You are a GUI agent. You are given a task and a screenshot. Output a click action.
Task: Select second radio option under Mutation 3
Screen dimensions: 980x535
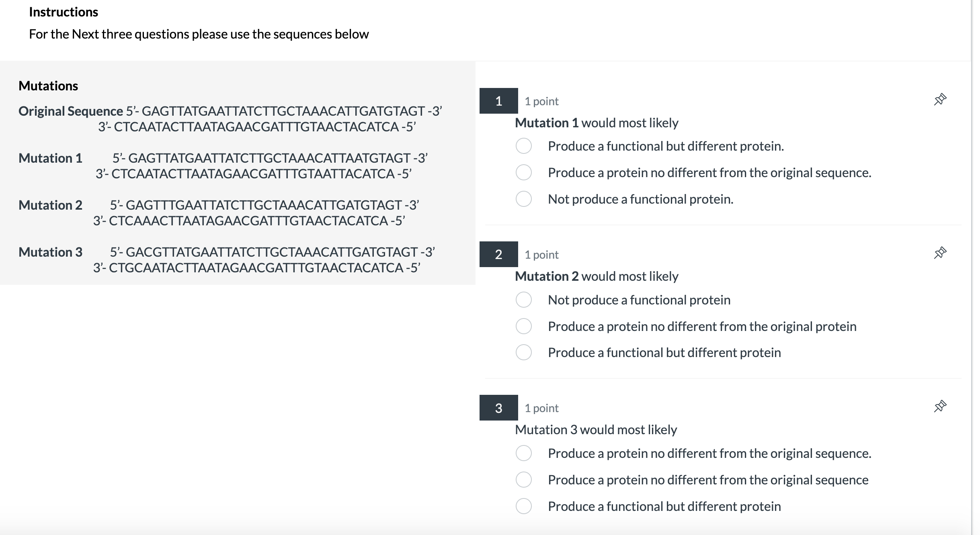coord(524,480)
